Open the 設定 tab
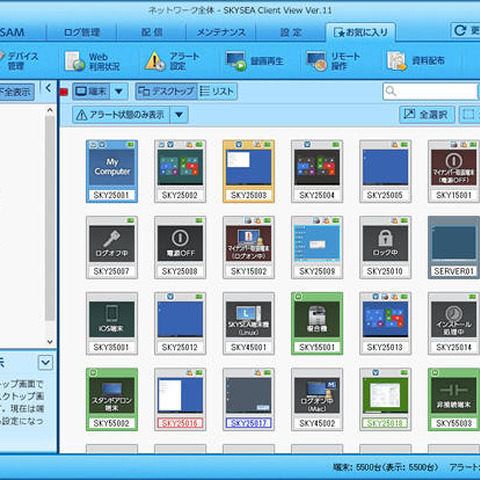This screenshot has width=480, height=480. pos(291,32)
